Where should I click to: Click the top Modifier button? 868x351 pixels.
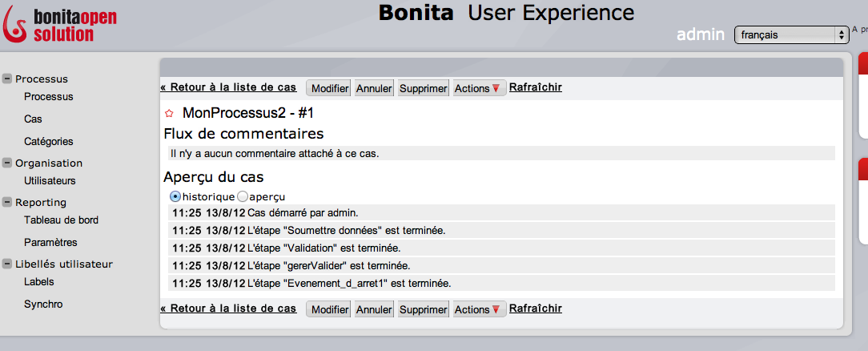click(x=329, y=88)
